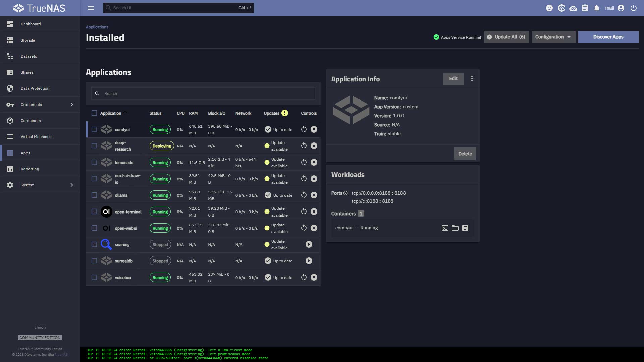Screen dimensions: 644x362
Task: Open volume mounts folder icon for comfyui
Action: point(455,228)
